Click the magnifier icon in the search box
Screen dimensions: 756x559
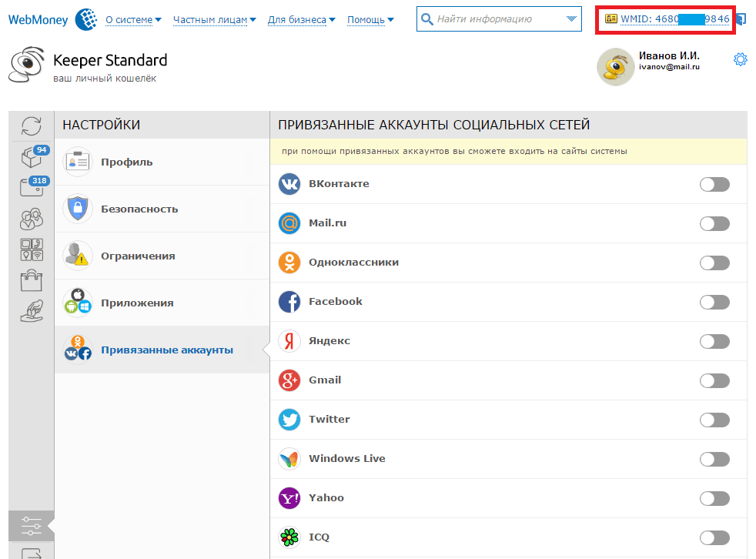point(427,18)
